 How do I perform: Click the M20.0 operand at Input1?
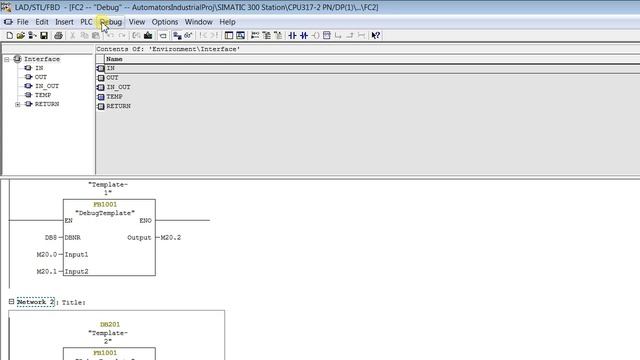pyautogui.click(x=47, y=255)
